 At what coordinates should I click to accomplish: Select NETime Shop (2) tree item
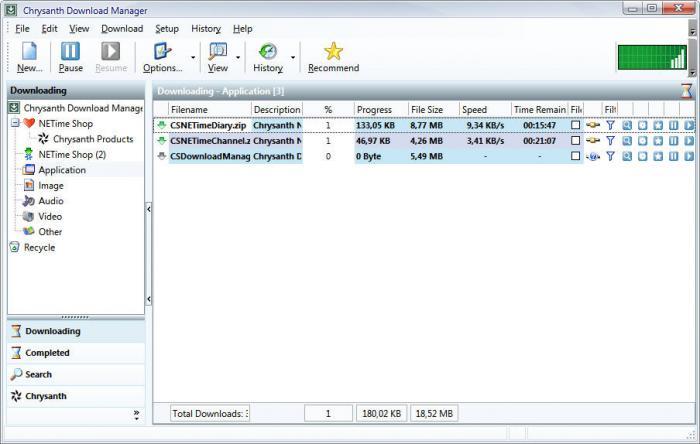pyautogui.click(x=72, y=155)
